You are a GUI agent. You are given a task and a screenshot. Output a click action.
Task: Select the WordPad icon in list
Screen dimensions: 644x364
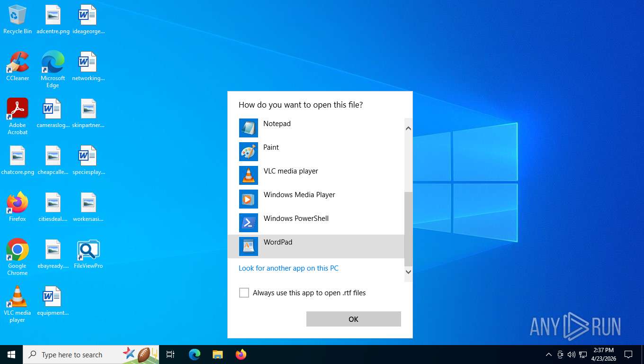tap(249, 246)
